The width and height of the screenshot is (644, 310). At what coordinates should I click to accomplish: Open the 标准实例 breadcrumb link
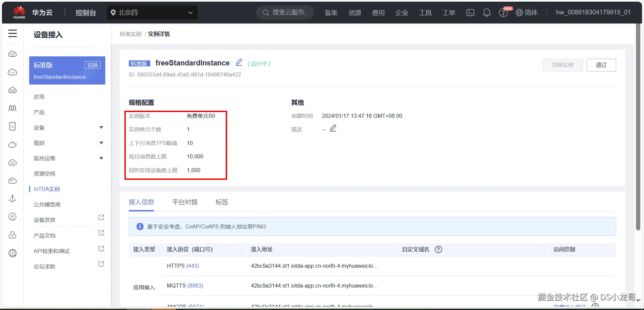(x=130, y=34)
